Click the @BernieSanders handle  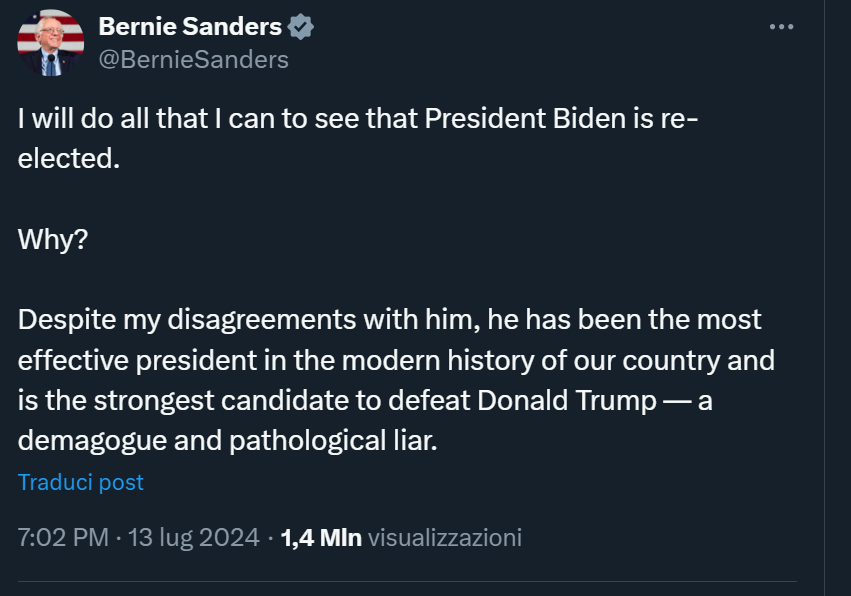tap(193, 60)
